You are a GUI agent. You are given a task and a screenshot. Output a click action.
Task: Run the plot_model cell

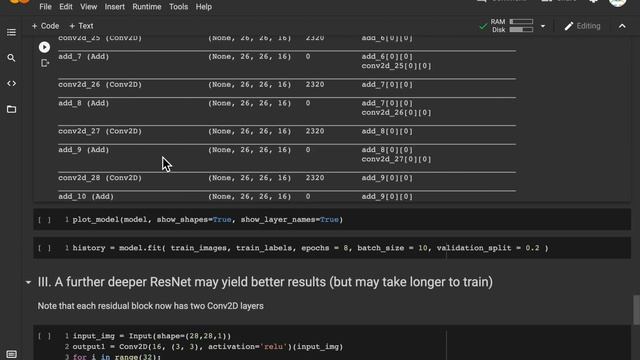44,220
